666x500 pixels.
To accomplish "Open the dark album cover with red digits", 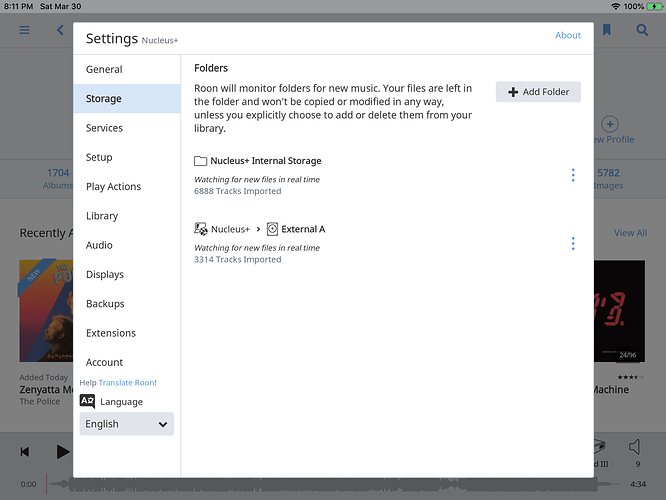I will (x=619, y=311).
